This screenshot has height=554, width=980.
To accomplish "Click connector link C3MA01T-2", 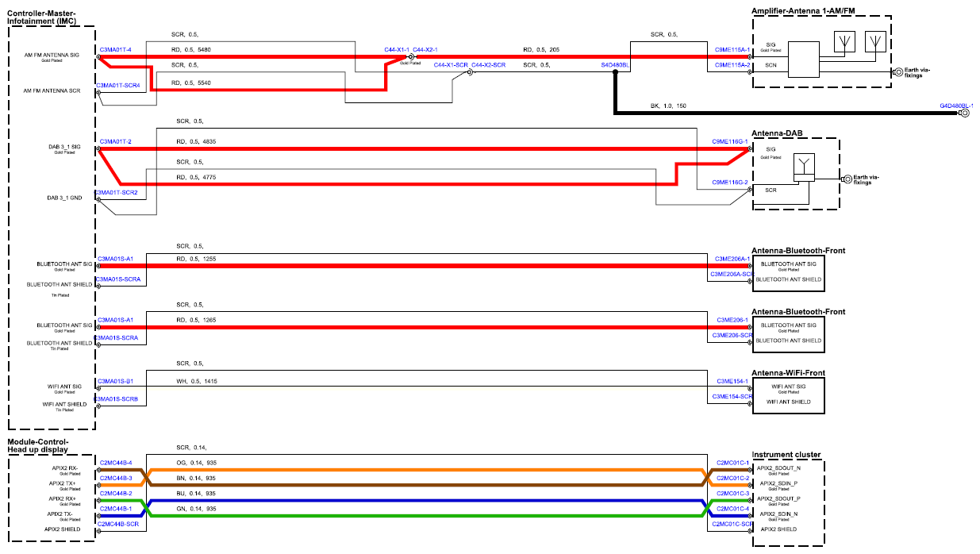I will pos(115,141).
